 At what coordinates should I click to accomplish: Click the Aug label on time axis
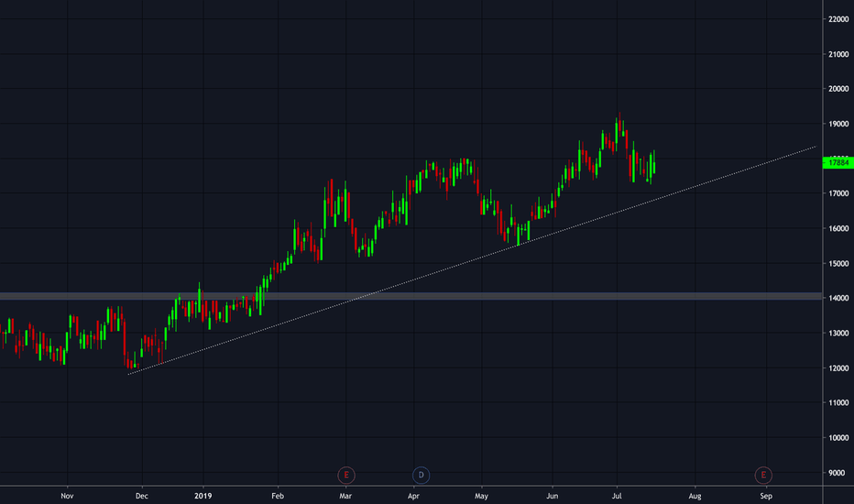click(695, 496)
